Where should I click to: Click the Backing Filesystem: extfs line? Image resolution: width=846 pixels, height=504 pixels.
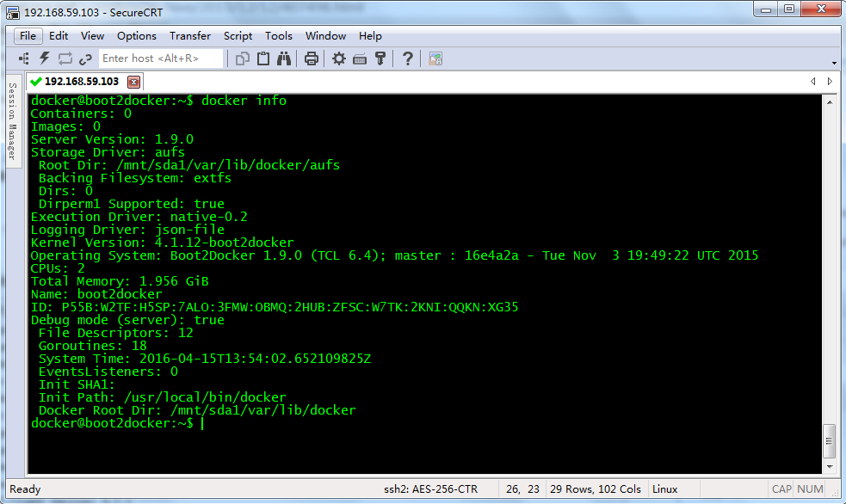click(135, 178)
